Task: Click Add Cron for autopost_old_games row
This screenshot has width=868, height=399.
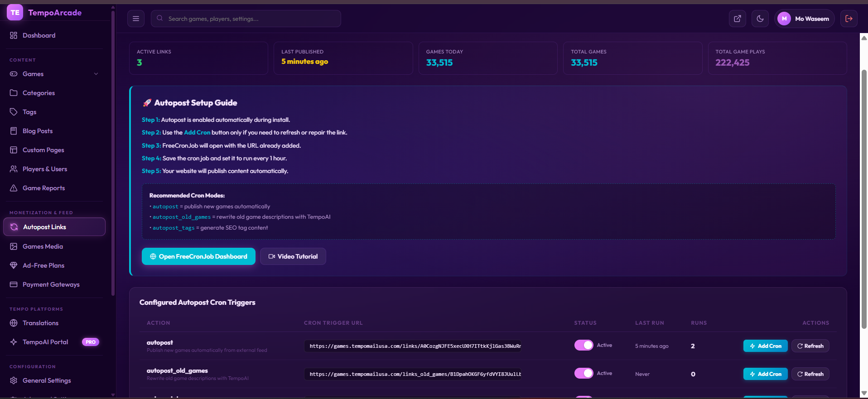Action: (x=766, y=374)
